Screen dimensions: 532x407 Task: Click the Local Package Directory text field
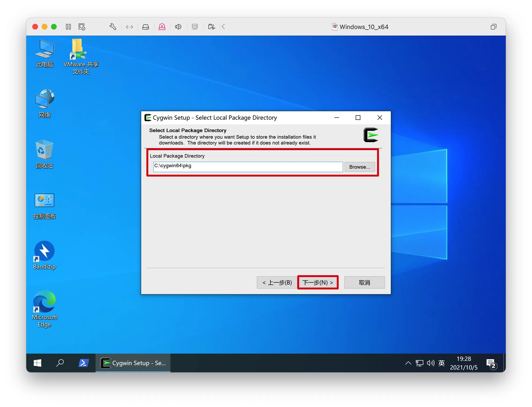pos(248,166)
